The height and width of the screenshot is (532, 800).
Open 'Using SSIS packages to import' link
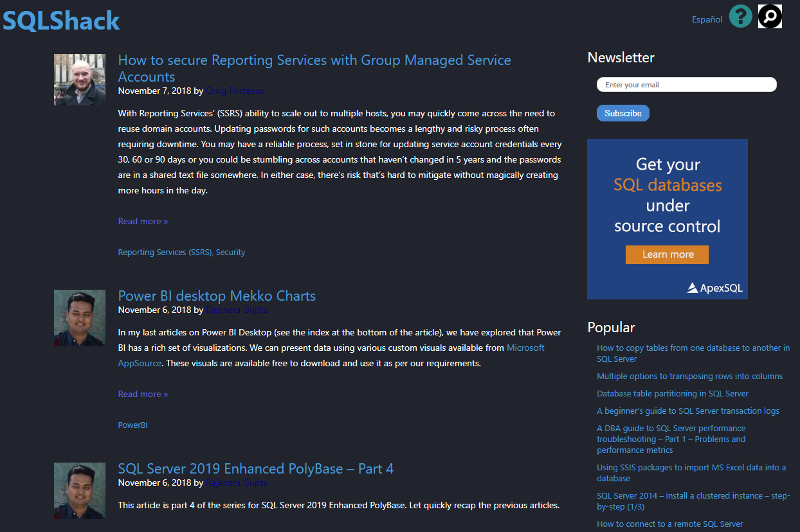691,473
